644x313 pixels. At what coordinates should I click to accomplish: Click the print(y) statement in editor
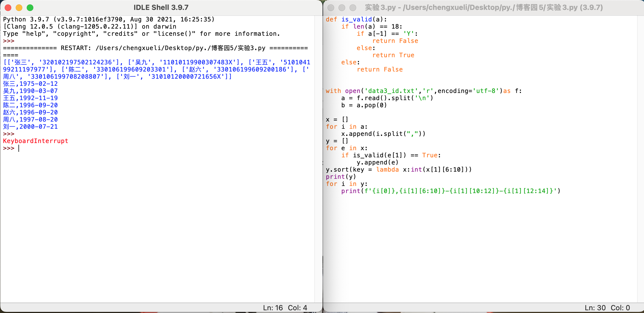coord(341,177)
